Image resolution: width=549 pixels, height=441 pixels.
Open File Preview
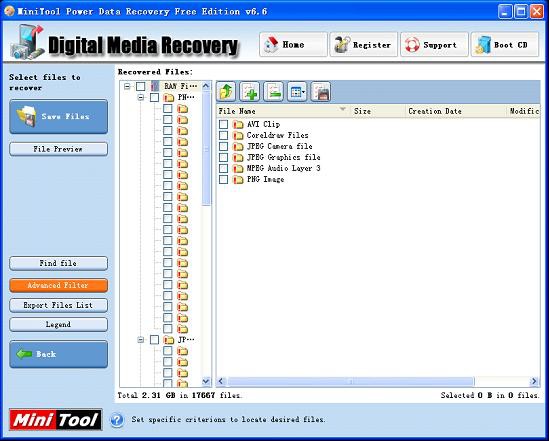tap(58, 149)
